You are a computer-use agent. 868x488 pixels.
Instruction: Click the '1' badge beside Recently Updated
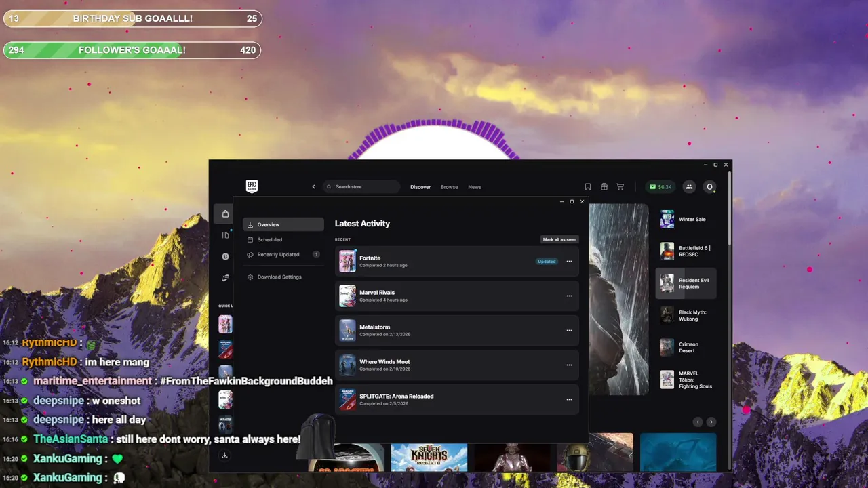pyautogui.click(x=316, y=254)
